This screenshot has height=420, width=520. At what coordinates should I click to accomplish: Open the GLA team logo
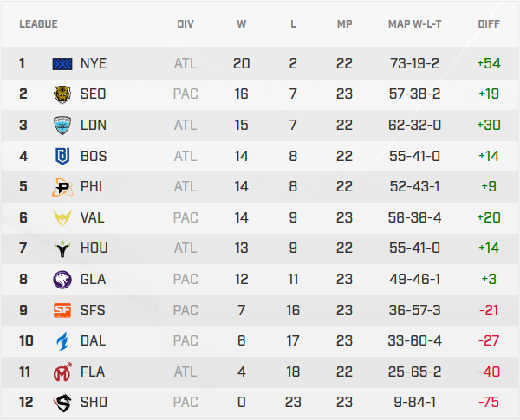pyautogui.click(x=63, y=280)
